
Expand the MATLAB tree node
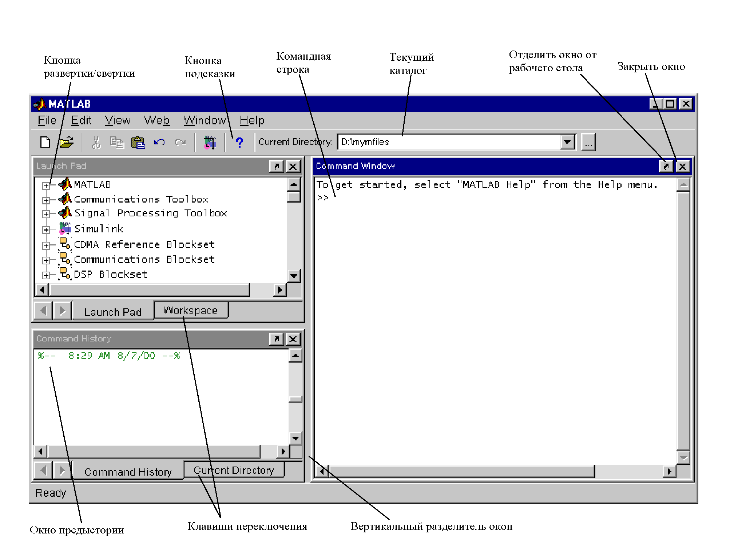coord(46,186)
